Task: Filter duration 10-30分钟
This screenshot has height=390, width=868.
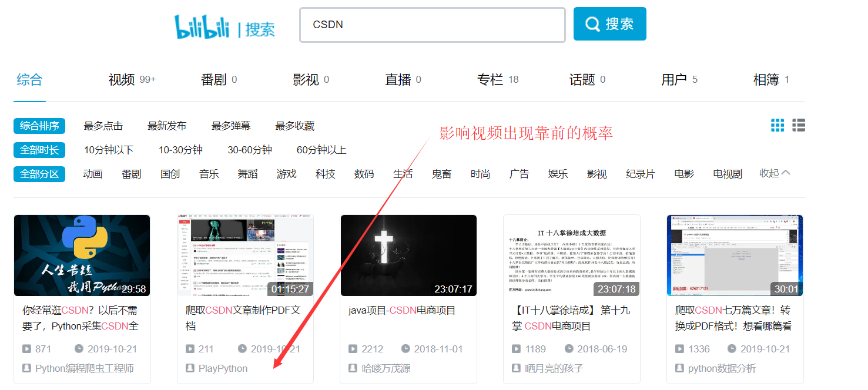Action: pyautogui.click(x=180, y=150)
